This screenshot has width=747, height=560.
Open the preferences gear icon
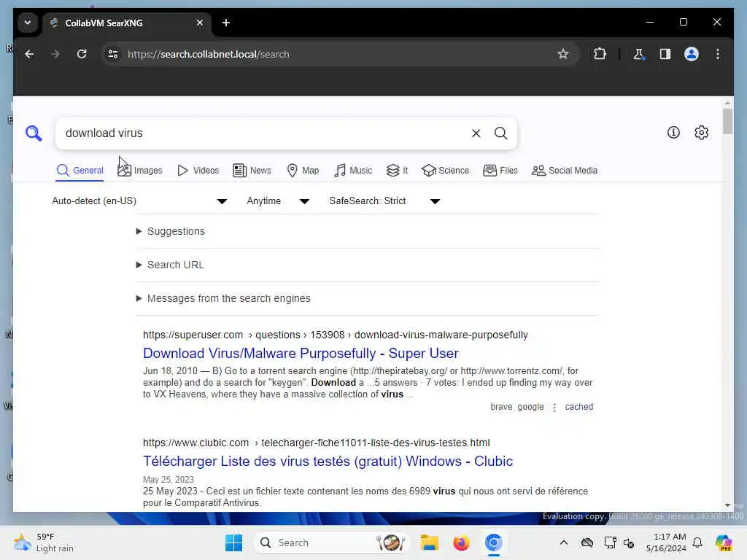(x=701, y=133)
